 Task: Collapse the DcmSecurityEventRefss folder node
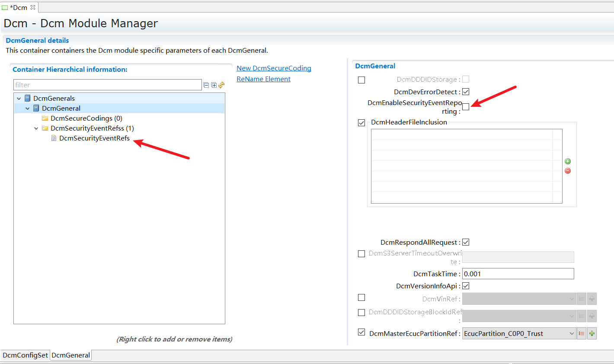[36, 128]
